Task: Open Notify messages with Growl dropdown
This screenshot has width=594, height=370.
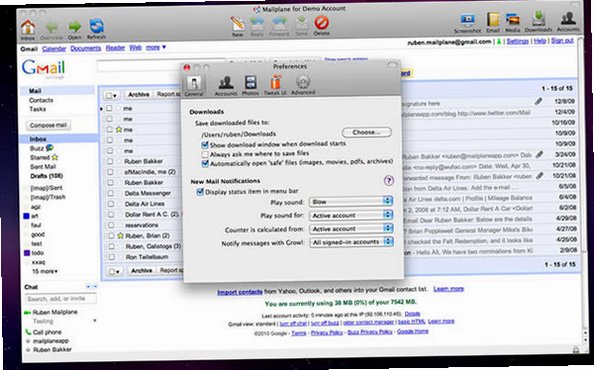Action: pos(352,242)
